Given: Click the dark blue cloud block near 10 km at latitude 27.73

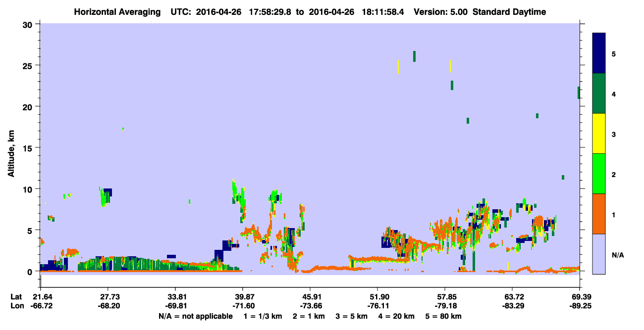Looking at the screenshot, I should point(108,192).
